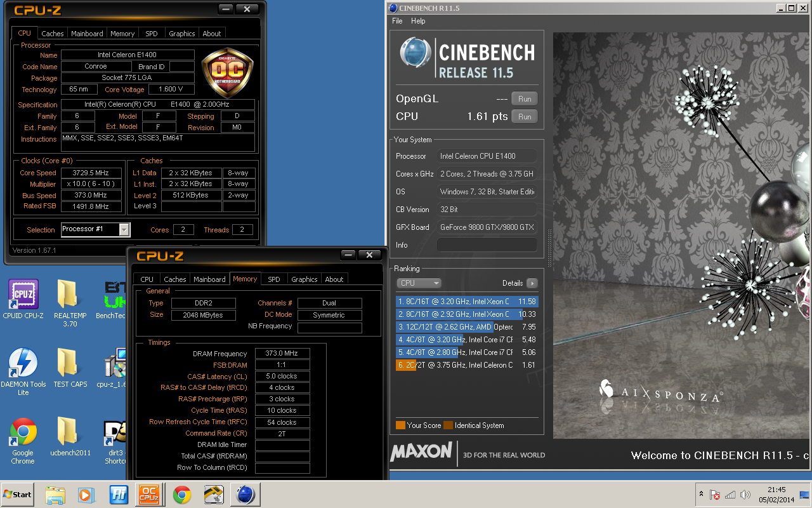Image resolution: width=812 pixels, height=508 pixels.
Task: Click the CINEBENCH panel splitter handle
Action: coord(549,248)
